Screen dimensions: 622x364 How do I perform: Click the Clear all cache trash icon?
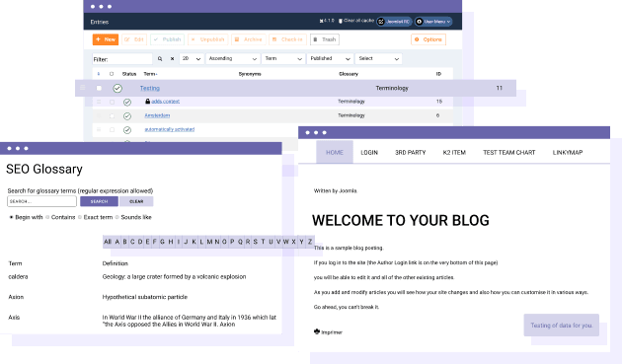coord(341,21)
